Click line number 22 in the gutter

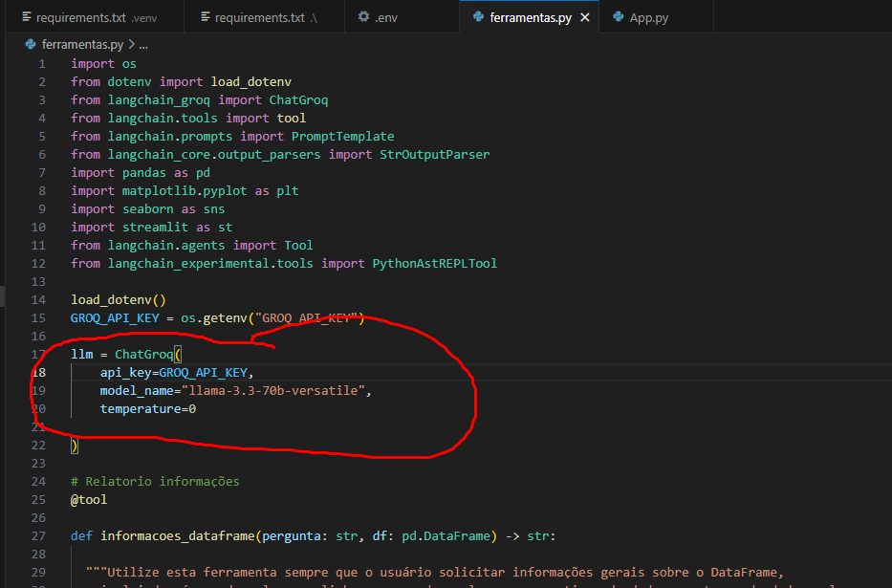[38, 446]
